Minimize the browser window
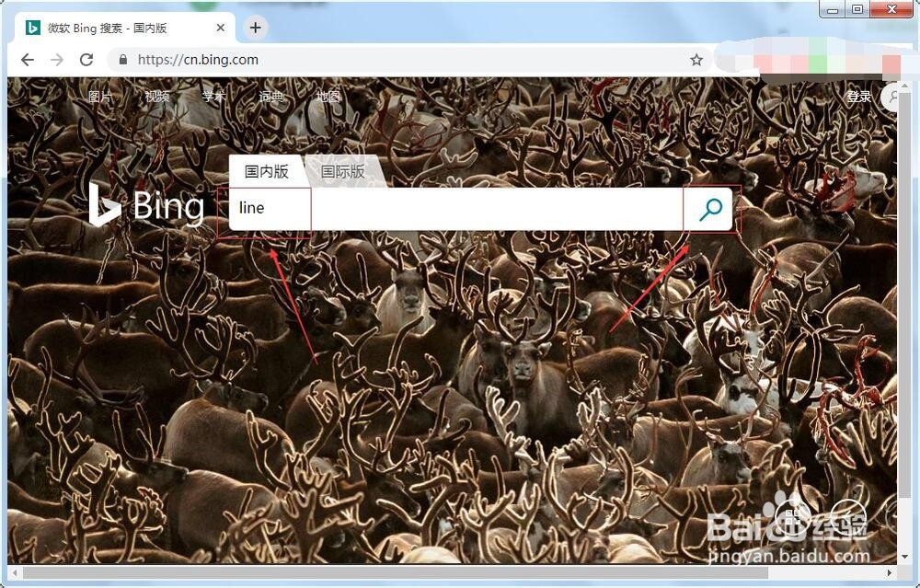Screen dimensions: 920x588 [832, 9]
